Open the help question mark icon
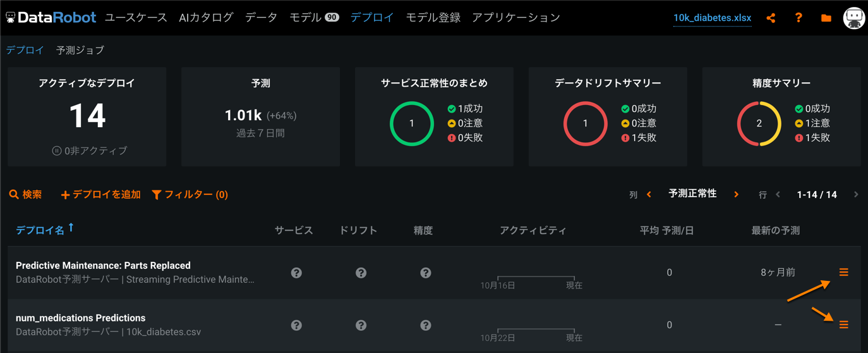Image resolution: width=868 pixels, height=353 pixels. click(x=799, y=18)
